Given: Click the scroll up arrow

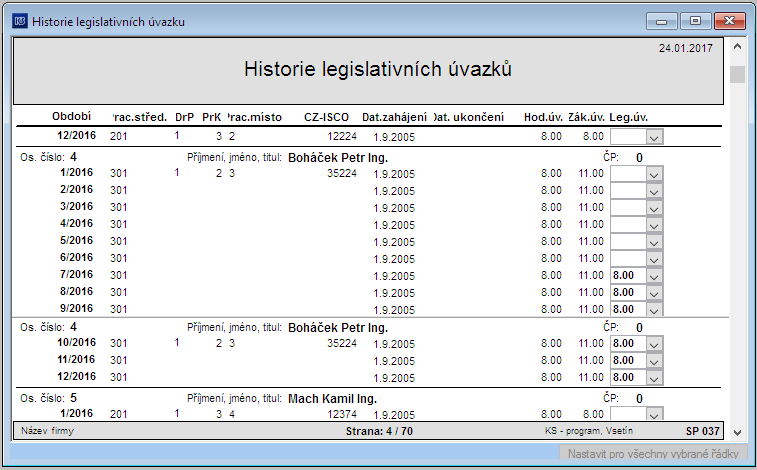Looking at the screenshot, I should coord(737,47).
